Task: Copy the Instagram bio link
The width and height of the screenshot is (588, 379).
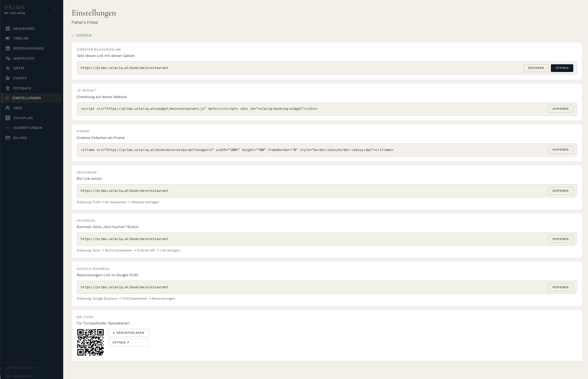Action: tap(561, 191)
